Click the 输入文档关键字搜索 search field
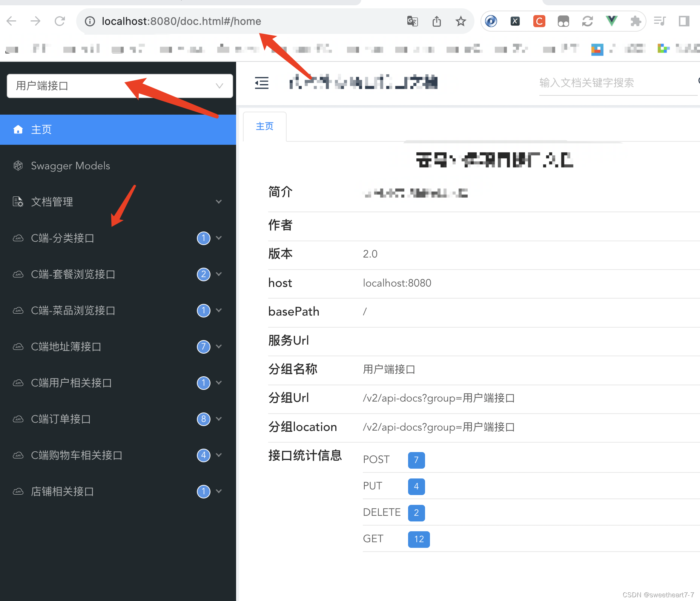This screenshot has height=601, width=700. pos(618,83)
